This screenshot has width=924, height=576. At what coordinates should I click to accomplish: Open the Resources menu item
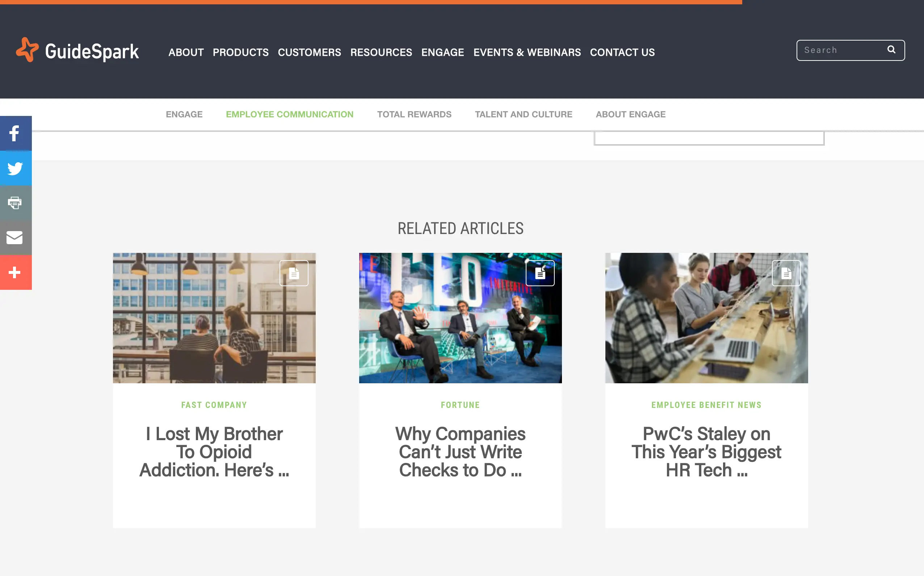[x=381, y=52]
